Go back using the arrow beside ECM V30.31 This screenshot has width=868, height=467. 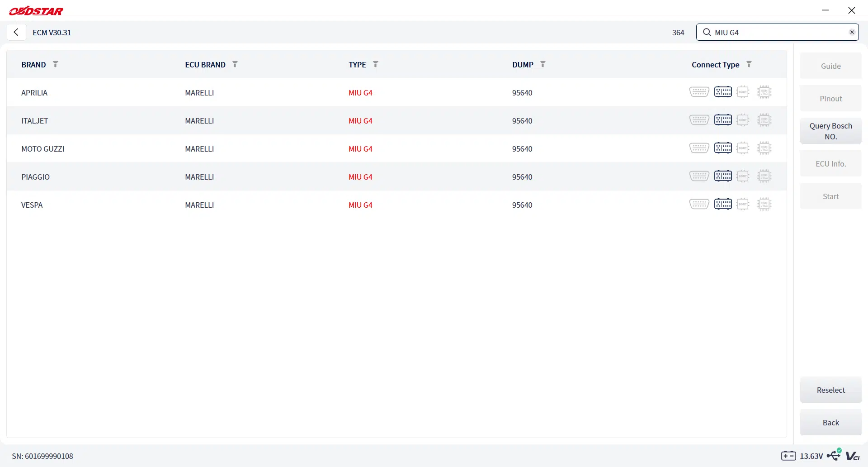[x=16, y=32]
